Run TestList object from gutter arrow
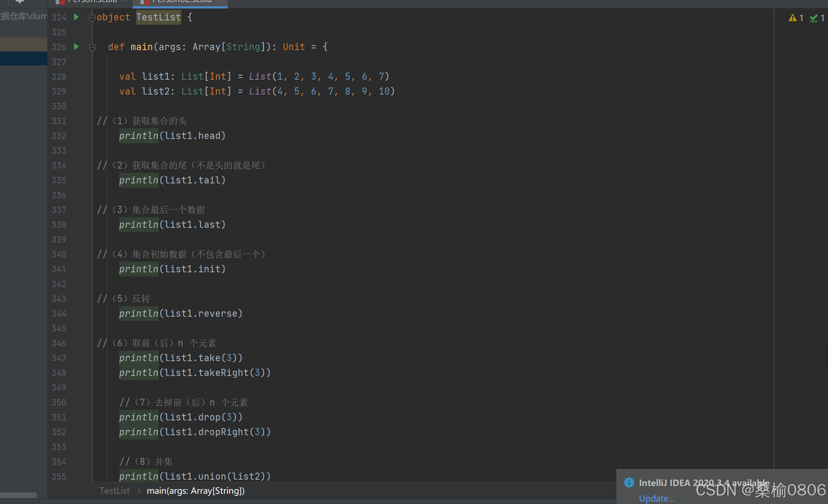 coord(76,17)
